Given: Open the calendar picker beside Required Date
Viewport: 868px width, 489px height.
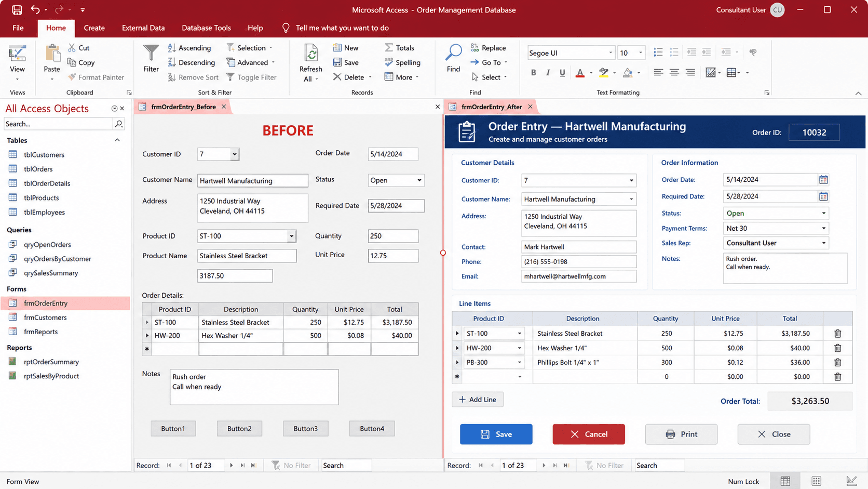Looking at the screenshot, I should click(x=823, y=196).
